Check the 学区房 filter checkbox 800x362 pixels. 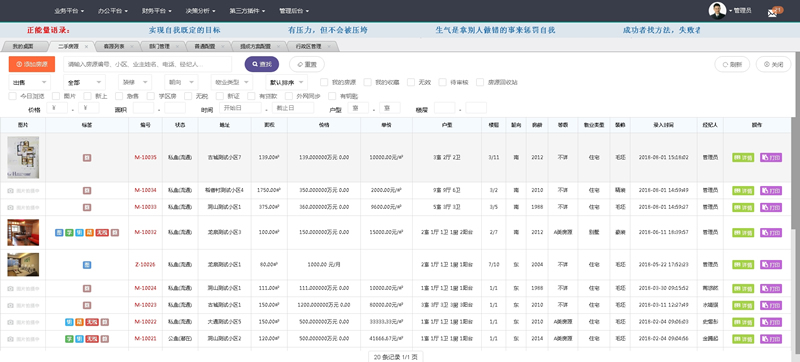click(150, 96)
